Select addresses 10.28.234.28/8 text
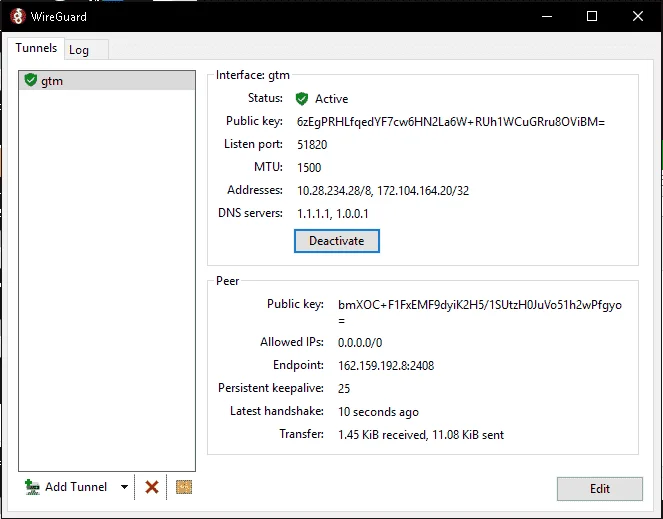663x519 pixels. [x=334, y=190]
